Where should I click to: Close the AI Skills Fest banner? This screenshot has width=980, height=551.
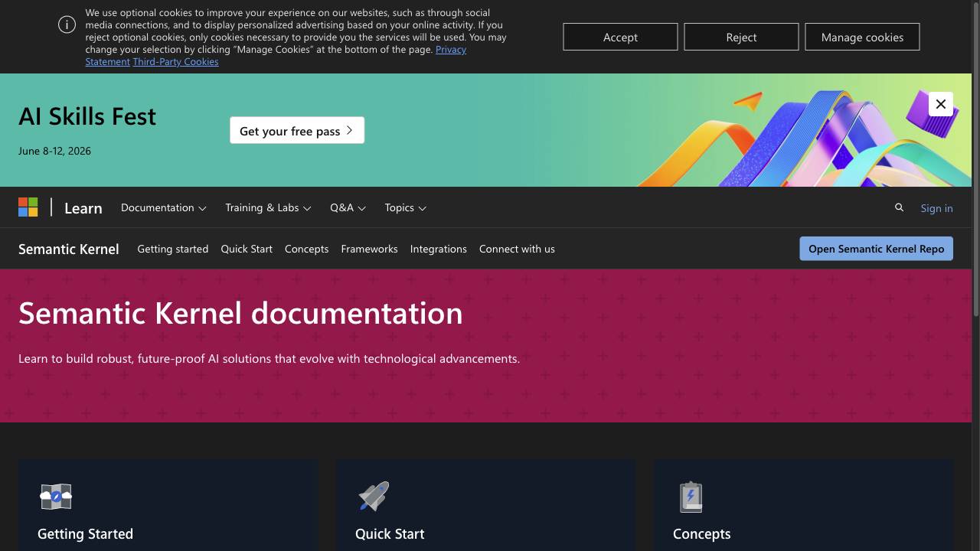click(941, 104)
